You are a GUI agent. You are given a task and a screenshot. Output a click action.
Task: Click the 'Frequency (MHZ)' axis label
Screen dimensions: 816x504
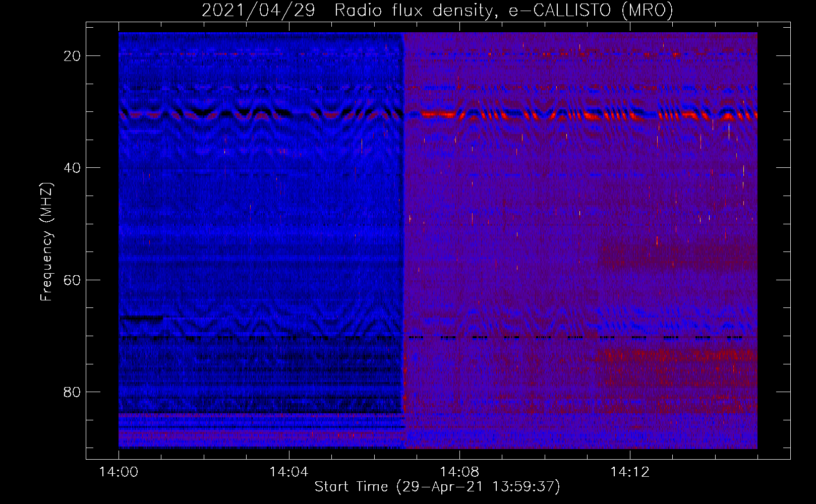point(46,242)
